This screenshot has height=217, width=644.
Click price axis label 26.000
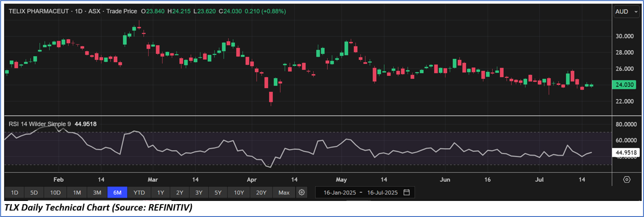(624, 69)
